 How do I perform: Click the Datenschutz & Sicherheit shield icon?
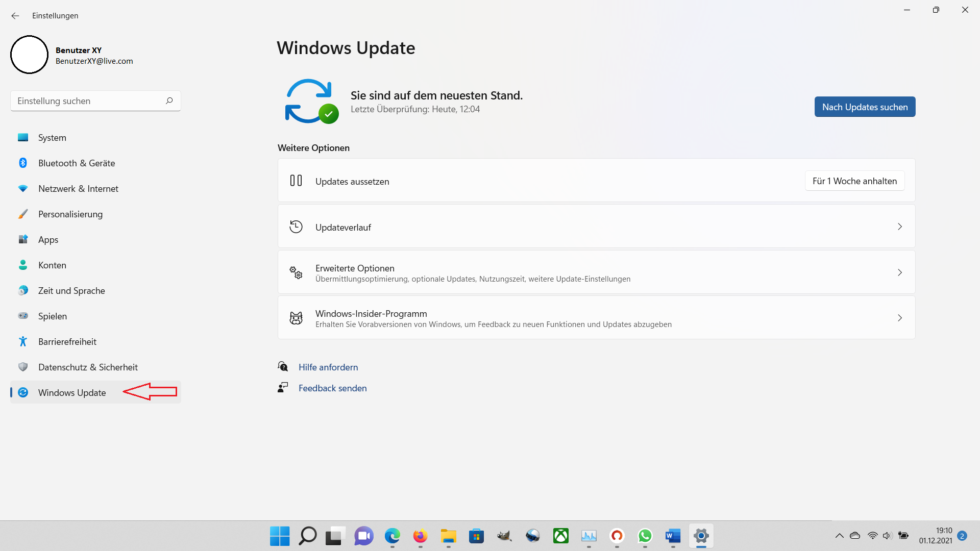pyautogui.click(x=23, y=367)
